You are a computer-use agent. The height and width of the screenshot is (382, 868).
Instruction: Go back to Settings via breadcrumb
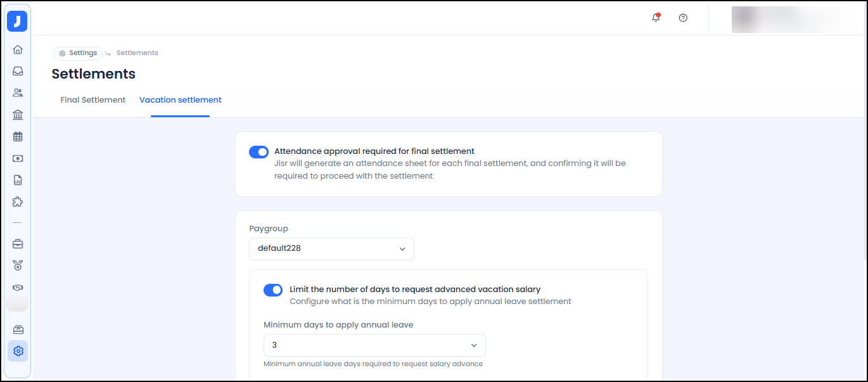point(78,53)
